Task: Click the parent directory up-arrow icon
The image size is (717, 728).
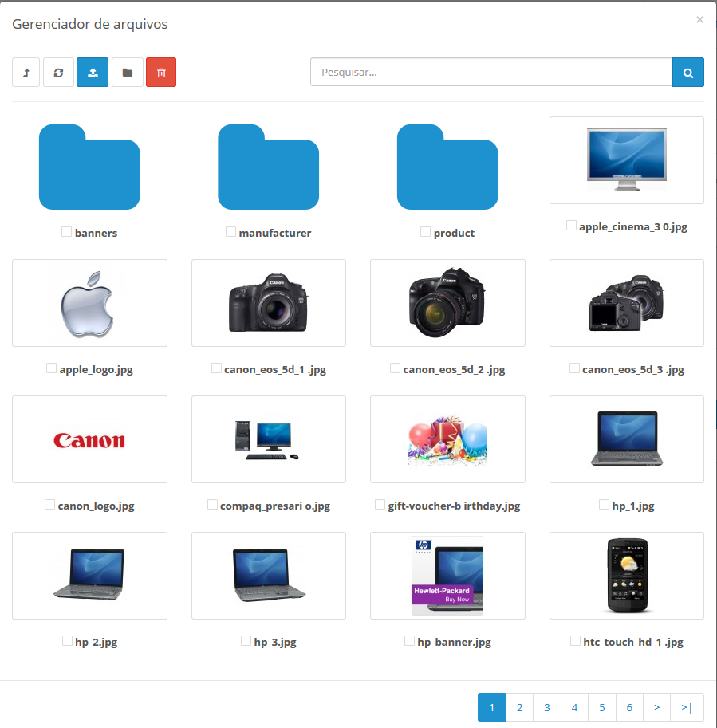Action: [26, 73]
